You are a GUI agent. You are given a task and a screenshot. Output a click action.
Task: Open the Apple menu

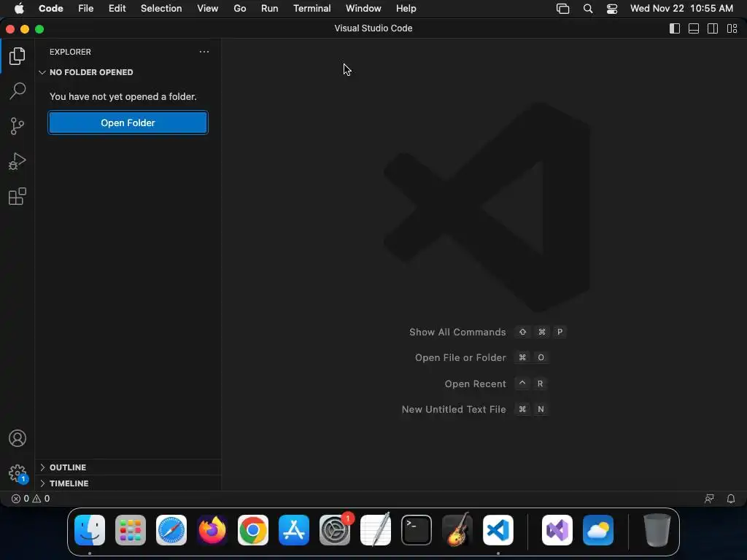click(x=19, y=9)
